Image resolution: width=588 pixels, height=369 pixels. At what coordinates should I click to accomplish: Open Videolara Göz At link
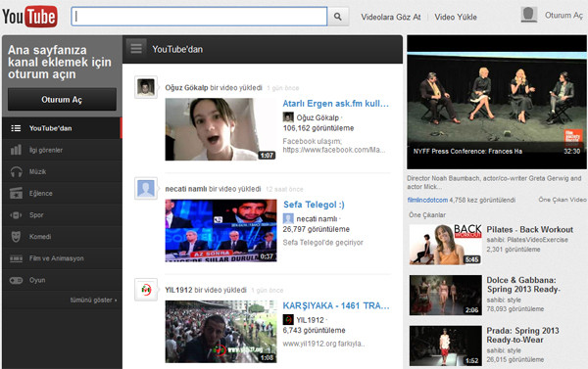[x=390, y=17]
